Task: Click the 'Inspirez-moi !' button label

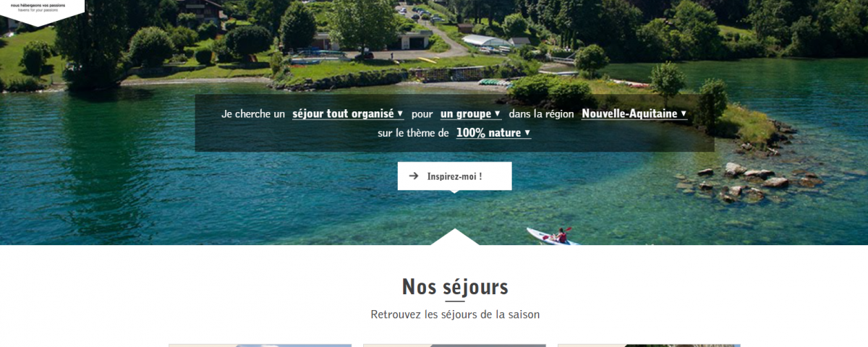Action: click(454, 176)
